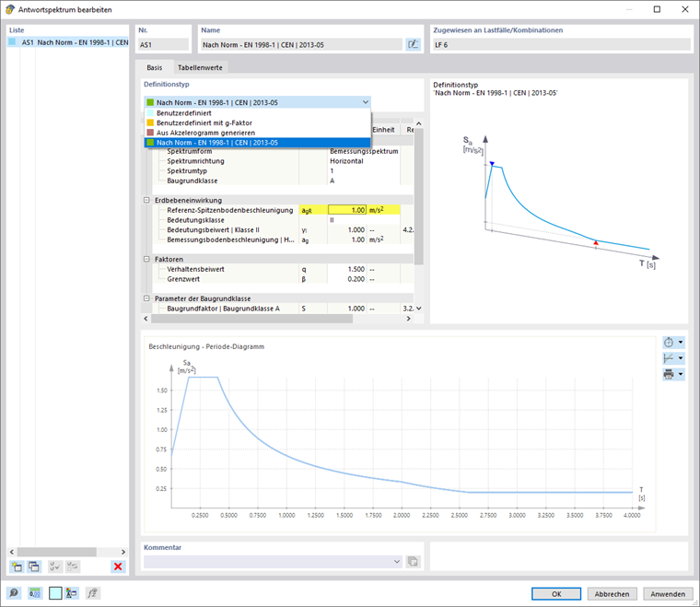Choose Benutzerdefiniert mit g-Faktor option

pyautogui.click(x=258, y=123)
